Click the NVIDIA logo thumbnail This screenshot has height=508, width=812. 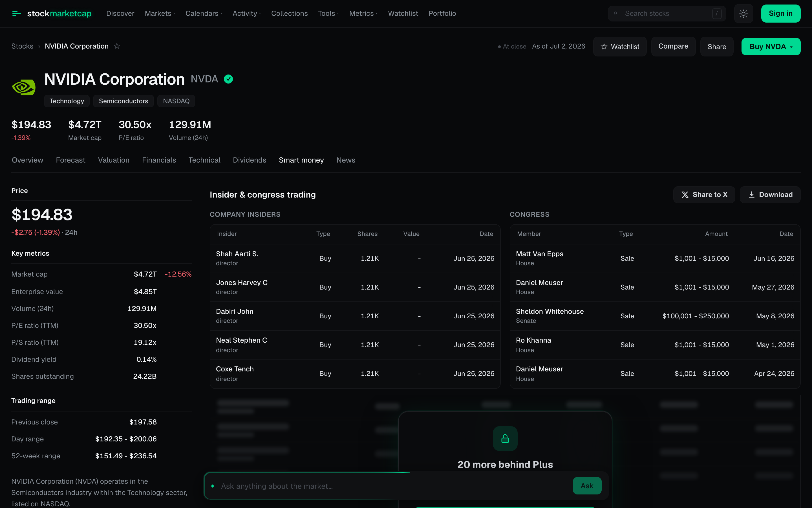click(x=23, y=87)
